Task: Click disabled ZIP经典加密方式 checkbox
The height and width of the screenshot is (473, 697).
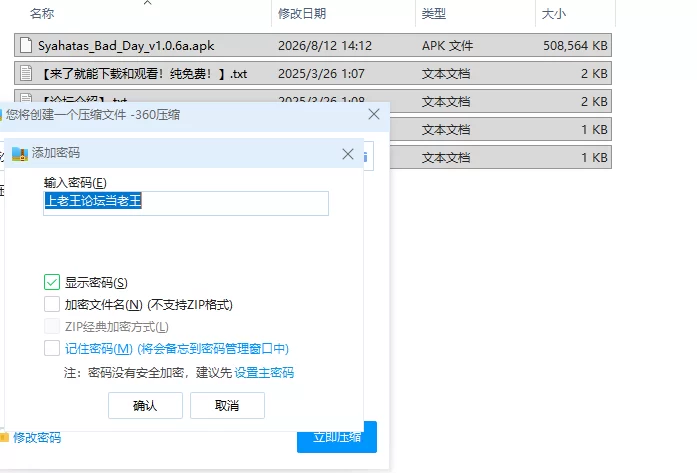Action: coord(52,326)
